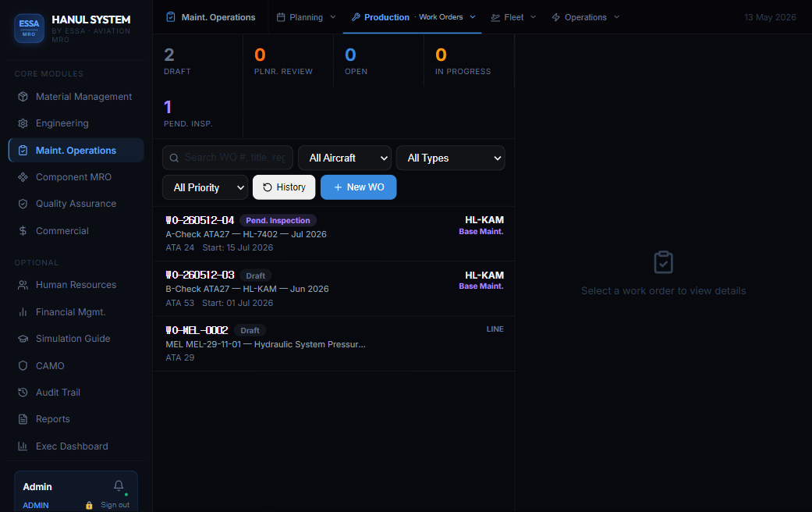Screen dimensions: 812x512
Task: Click the Financial Mgmt. bar chart icon
Action: pos(23,312)
